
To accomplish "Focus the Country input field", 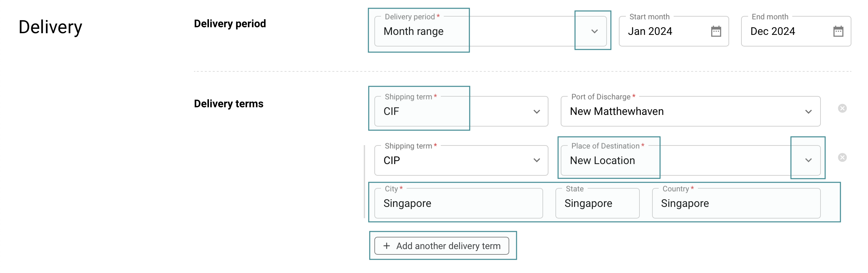I will click(736, 204).
